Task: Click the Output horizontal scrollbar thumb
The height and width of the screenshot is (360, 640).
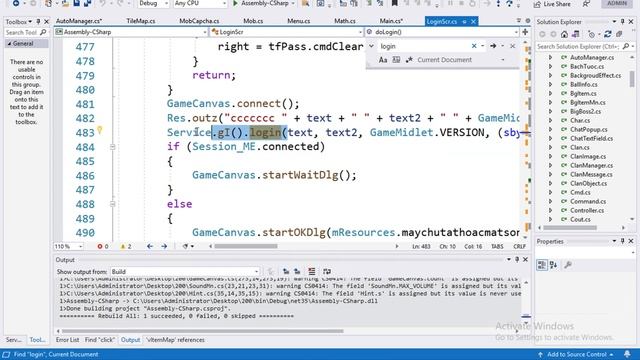Action: (x=202, y=331)
